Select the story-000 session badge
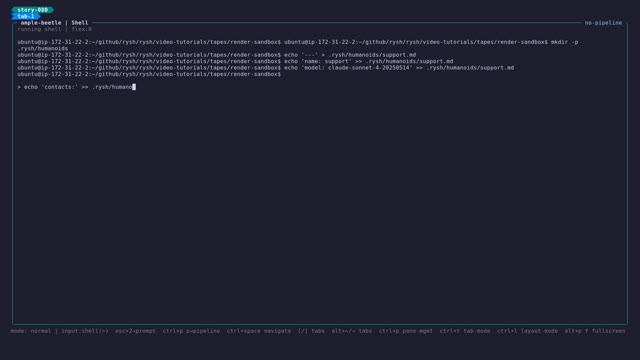This screenshot has height=360, width=640. (32, 10)
